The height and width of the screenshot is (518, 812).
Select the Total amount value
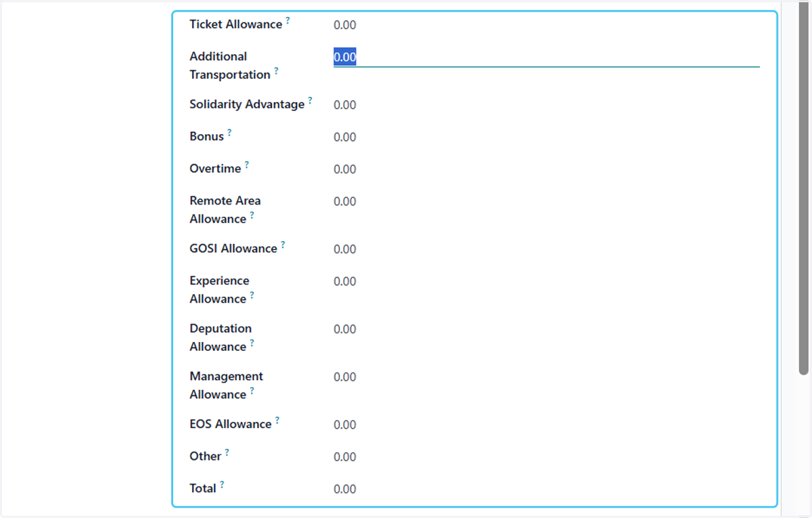(344, 489)
